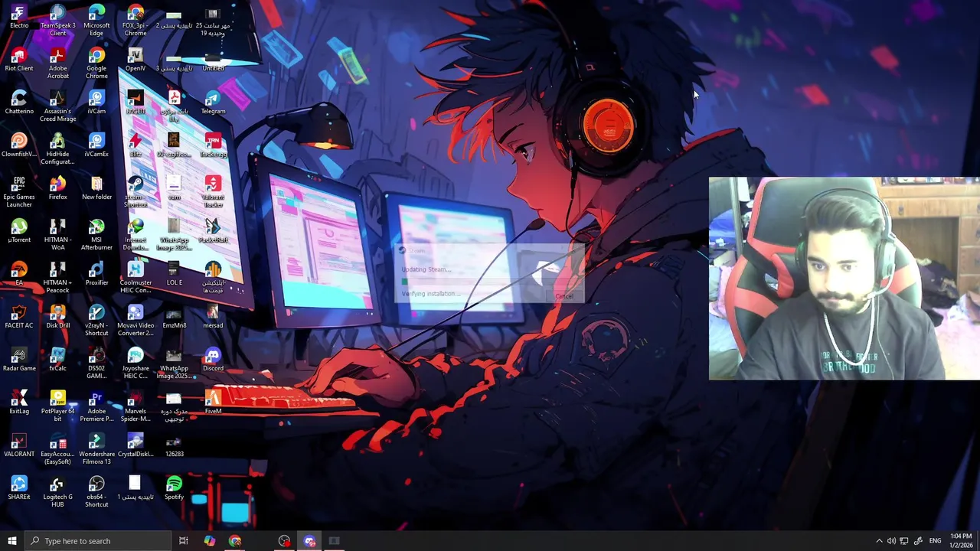Select the FACEIT AC desktop icon
Image resolution: width=980 pixels, height=551 pixels.
pyautogui.click(x=19, y=317)
